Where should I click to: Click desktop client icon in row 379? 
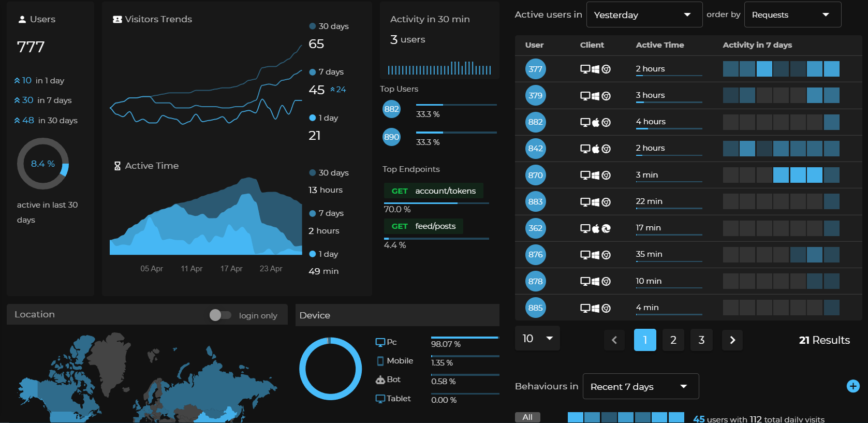pos(585,96)
